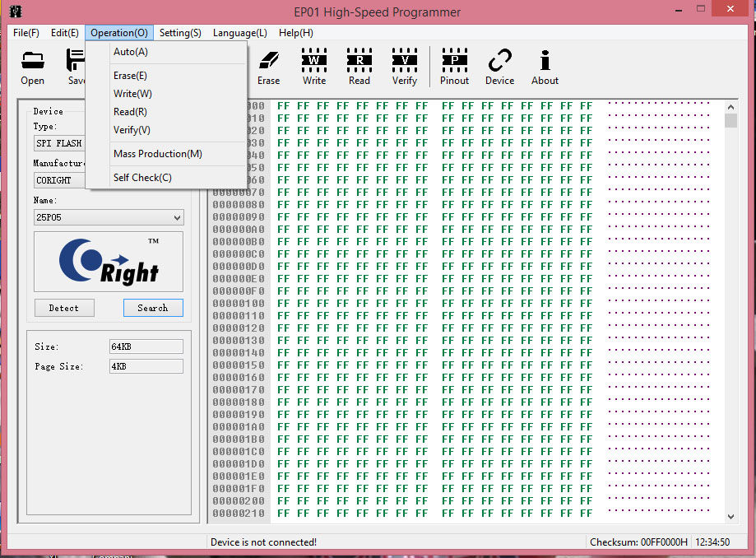
Task: Click address row 00000210 in hex view
Action: [239, 514]
